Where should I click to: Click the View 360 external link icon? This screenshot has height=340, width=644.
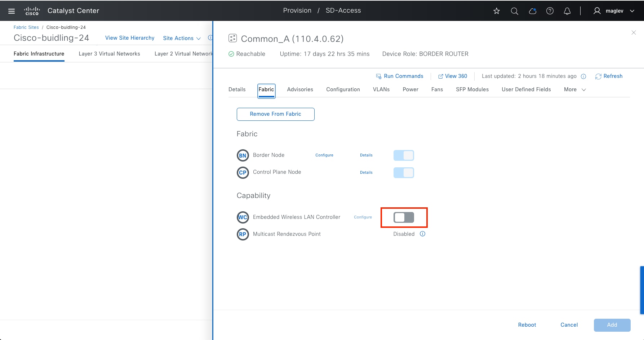440,76
